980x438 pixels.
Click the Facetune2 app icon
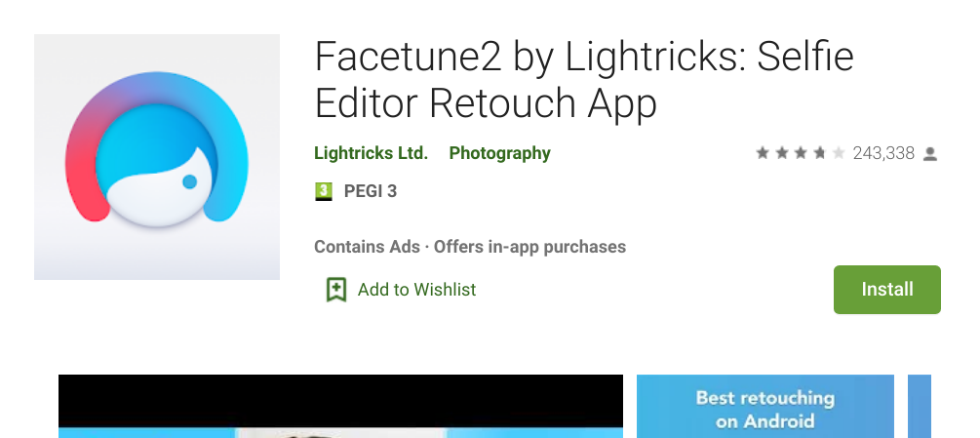point(157,157)
